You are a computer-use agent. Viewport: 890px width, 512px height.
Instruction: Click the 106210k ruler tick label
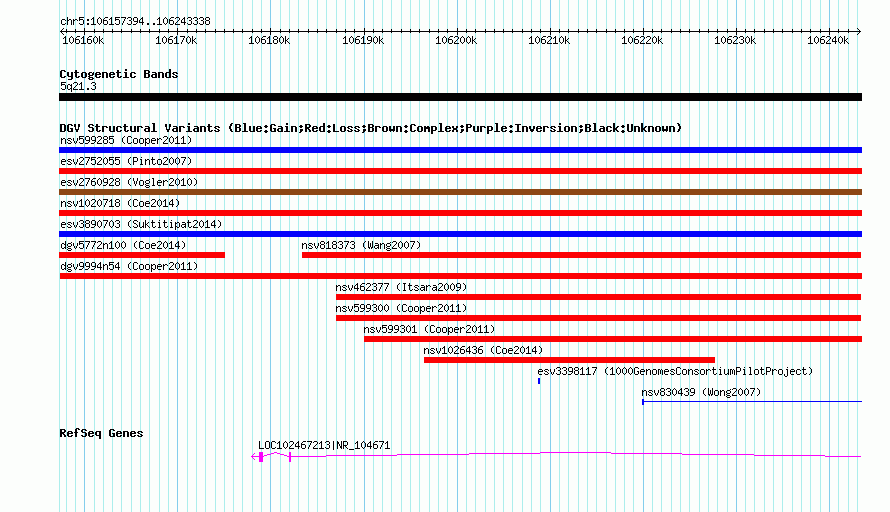tap(549, 40)
